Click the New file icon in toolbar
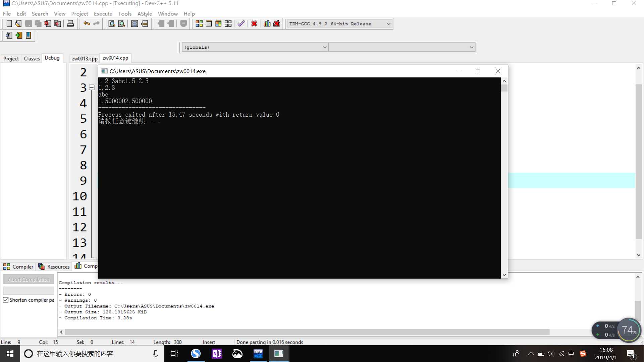Image resolution: width=644 pixels, height=362 pixels. point(8,23)
